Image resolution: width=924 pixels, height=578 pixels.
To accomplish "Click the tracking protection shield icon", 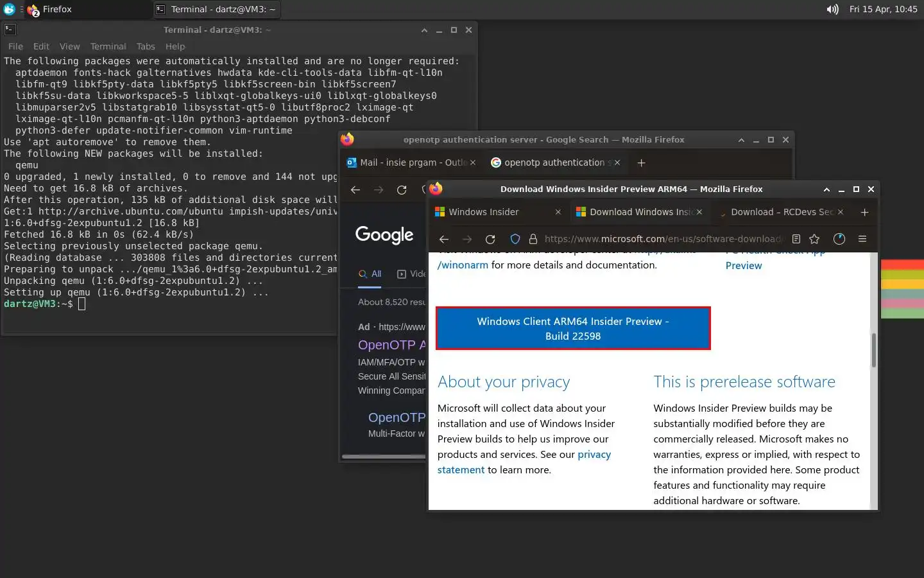I will [515, 239].
